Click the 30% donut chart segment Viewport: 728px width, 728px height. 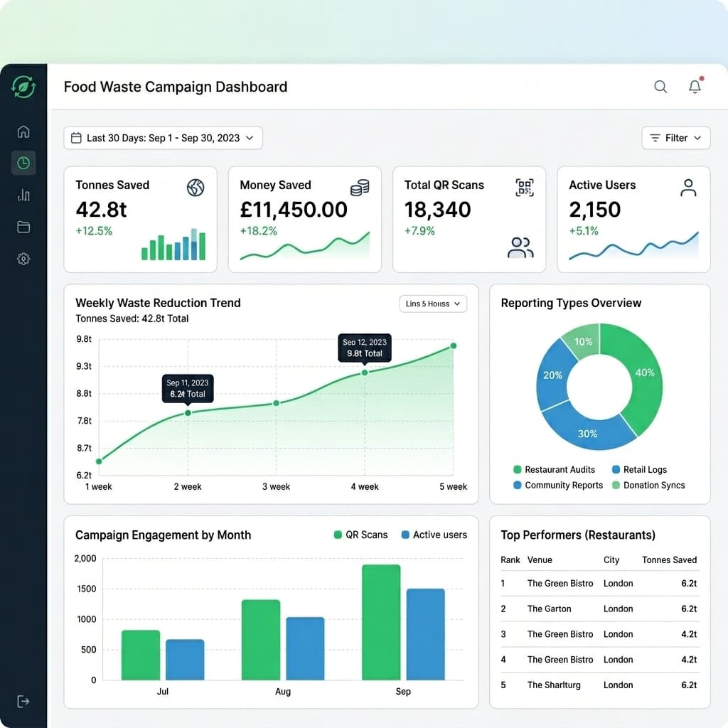click(x=587, y=433)
